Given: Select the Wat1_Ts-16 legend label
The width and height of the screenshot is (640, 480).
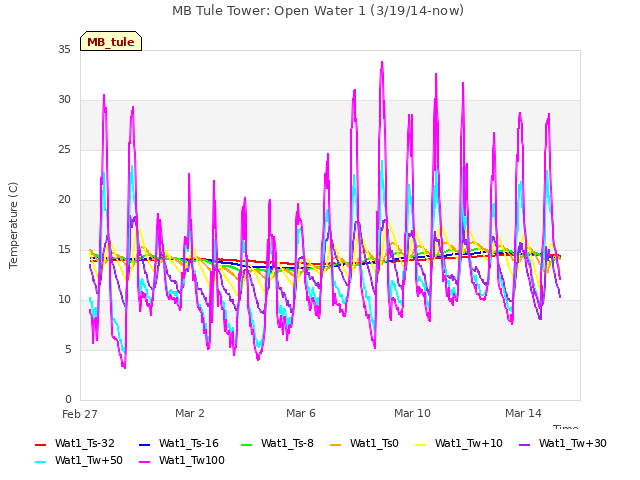Looking at the screenshot, I should 189,444.
